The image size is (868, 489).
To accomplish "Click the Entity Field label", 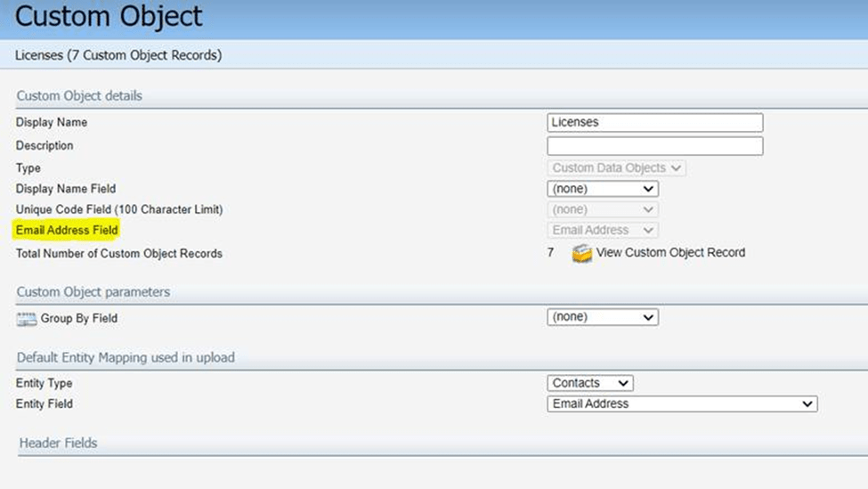I will tap(45, 403).
